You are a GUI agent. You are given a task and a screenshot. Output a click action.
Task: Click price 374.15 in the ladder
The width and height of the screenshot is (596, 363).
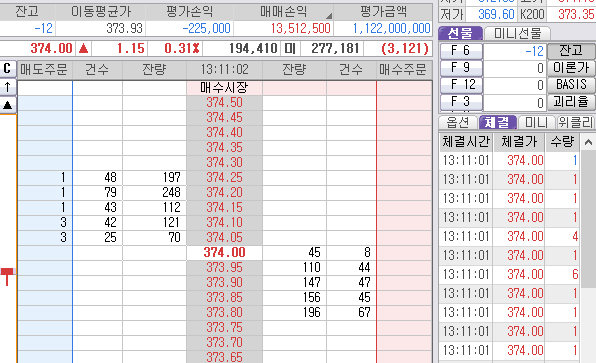(x=224, y=208)
